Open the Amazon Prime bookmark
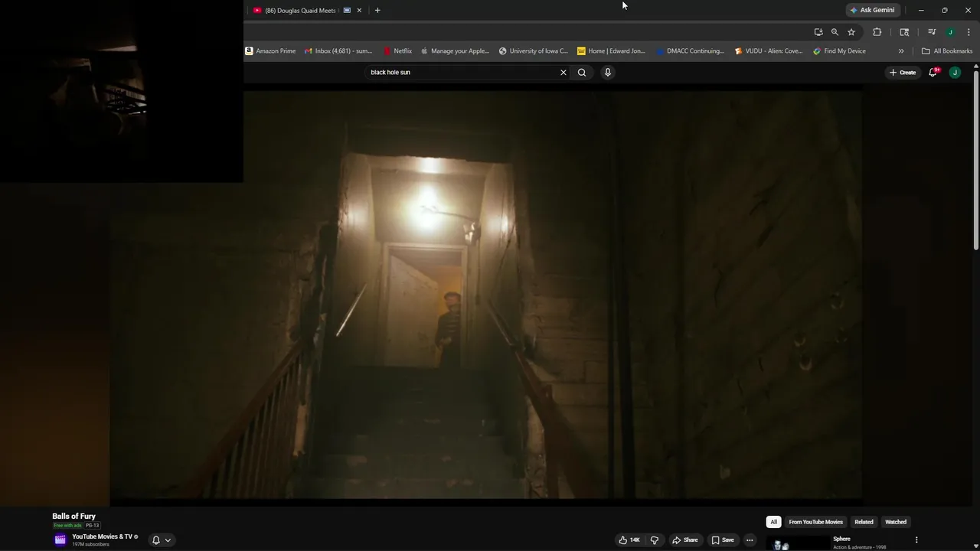The height and width of the screenshot is (551, 980). click(270, 51)
